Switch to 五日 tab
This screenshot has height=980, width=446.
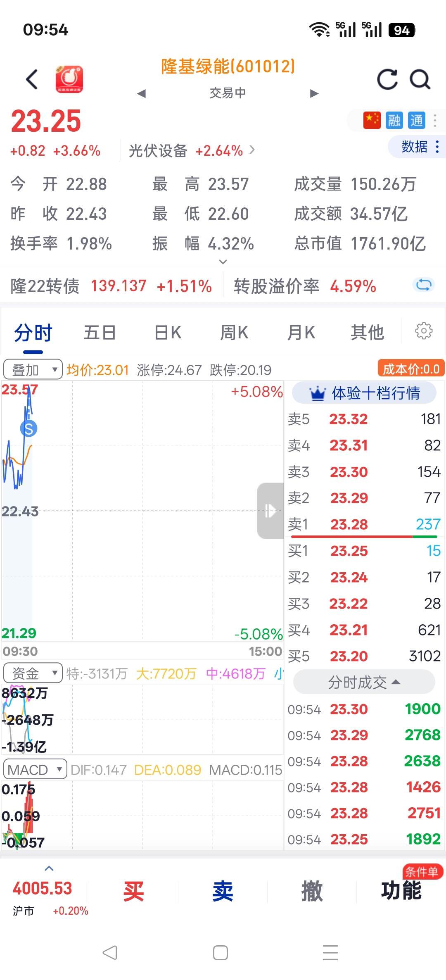(x=100, y=333)
